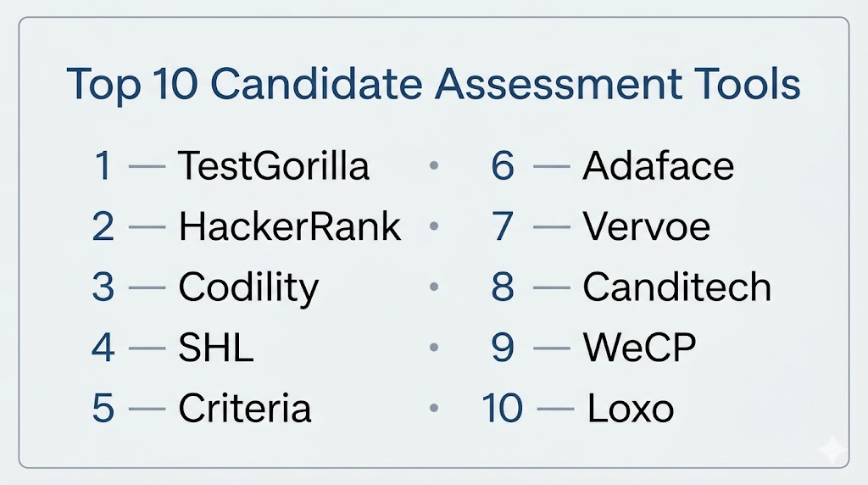Open the HackerRank entry
The image size is (868, 485).
[290, 226]
